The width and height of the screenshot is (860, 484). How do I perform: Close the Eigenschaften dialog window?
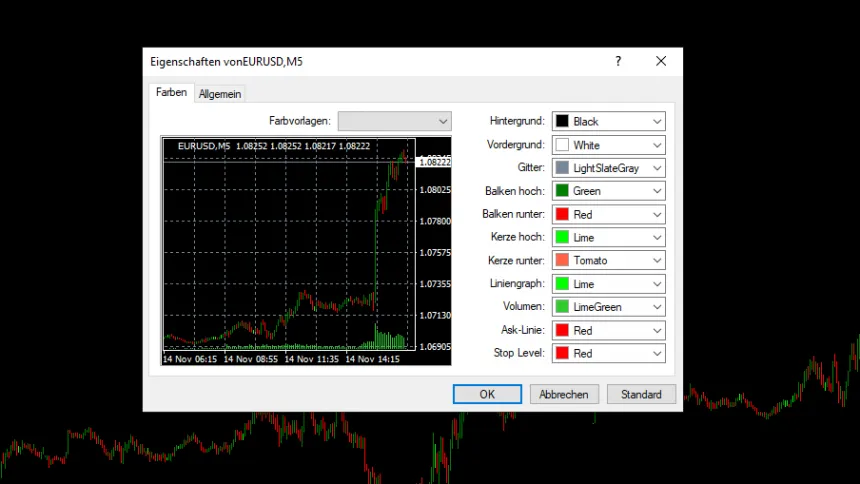(661, 61)
